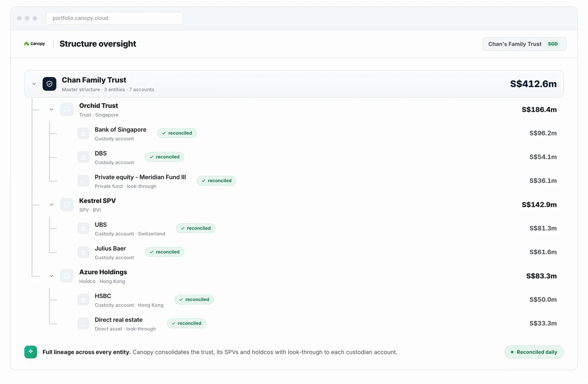Click the SPV · BVI subtitle
588x384 pixels.
click(90, 210)
